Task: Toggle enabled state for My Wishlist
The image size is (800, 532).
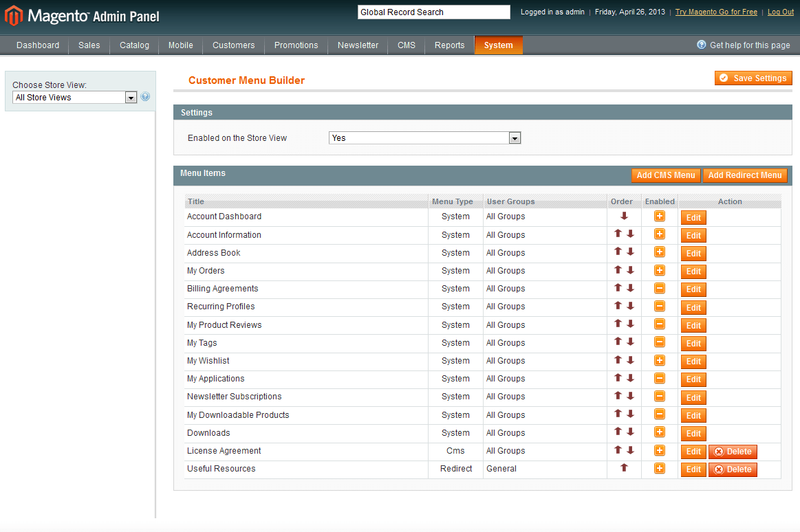Action: [x=660, y=360]
